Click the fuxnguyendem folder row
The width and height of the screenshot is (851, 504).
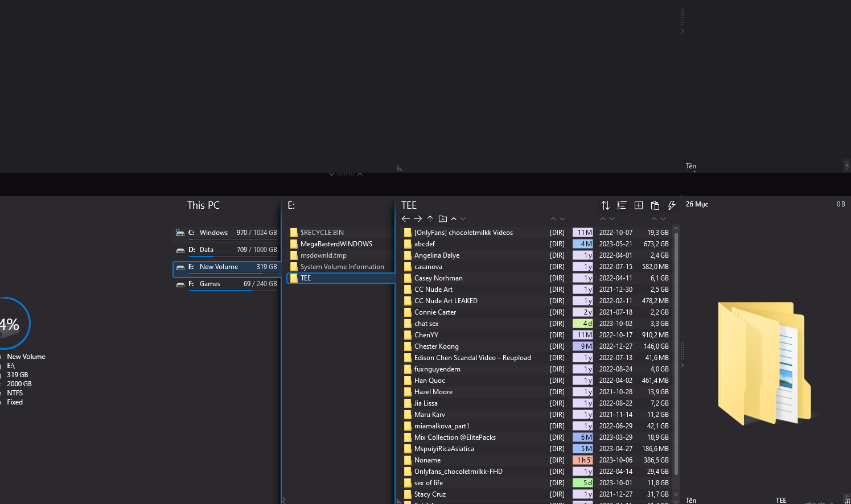coord(537,369)
